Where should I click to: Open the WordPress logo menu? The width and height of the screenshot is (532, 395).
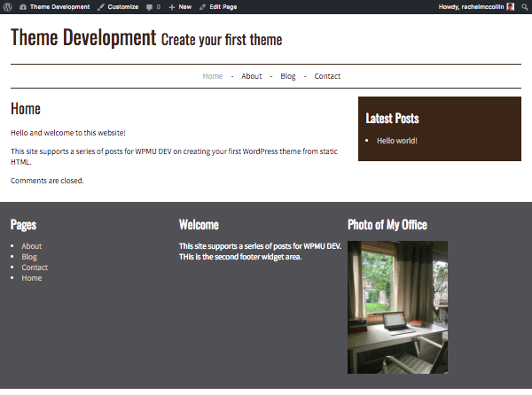point(7,7)
